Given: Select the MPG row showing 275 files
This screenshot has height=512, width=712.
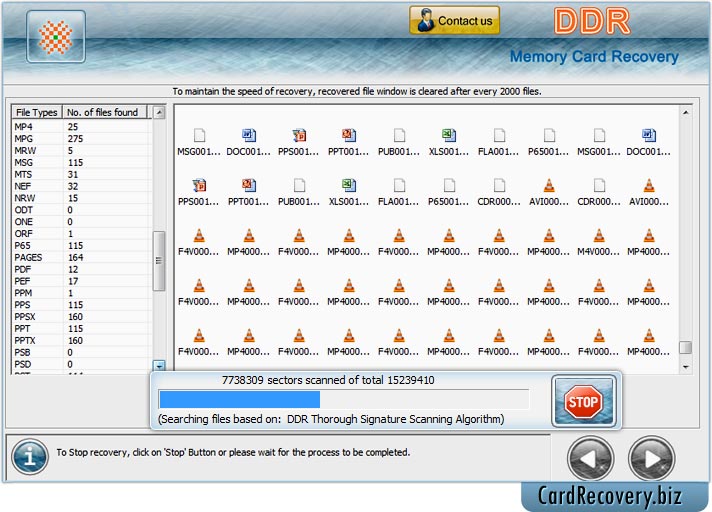Looking at the screenshot, I should pyautogui.click(x=82, y=138).
